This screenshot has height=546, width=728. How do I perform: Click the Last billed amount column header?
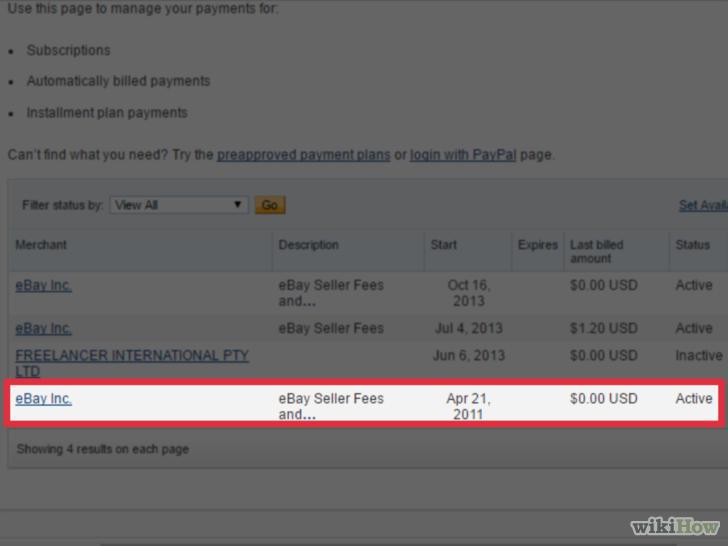click(x=597, y=251)
